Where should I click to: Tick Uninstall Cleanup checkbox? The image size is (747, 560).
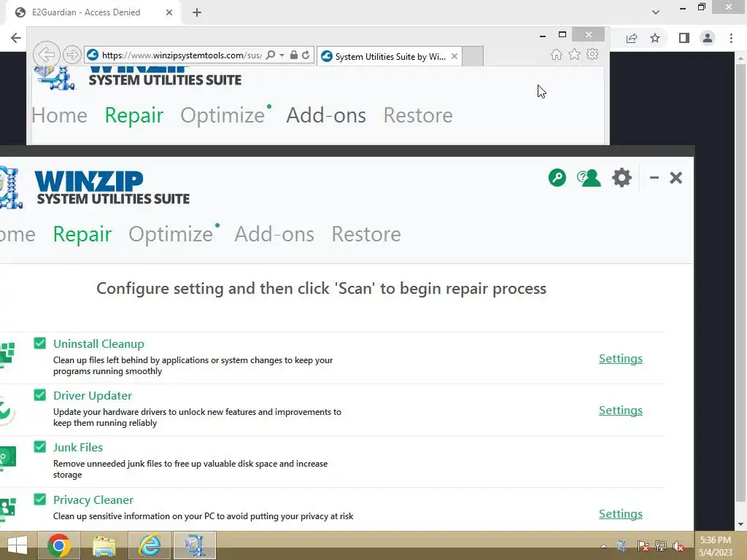click(40, 343)
